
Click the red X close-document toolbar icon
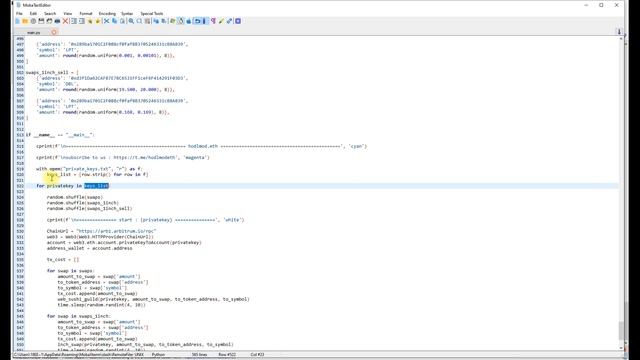[65, 21]
